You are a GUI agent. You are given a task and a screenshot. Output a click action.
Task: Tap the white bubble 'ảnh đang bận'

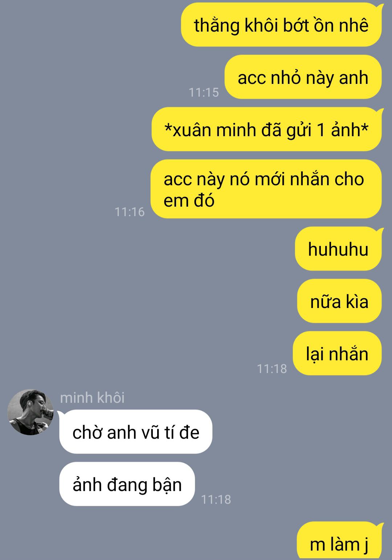(x=127, y=484)
